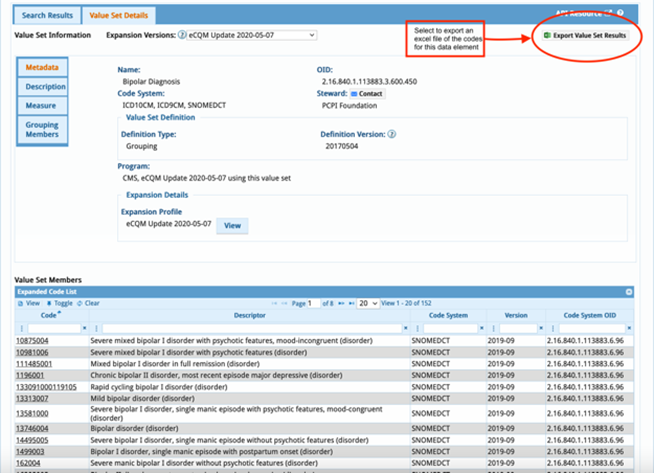Open code link 14495005
The height and width of the screenshot is (473, 654).
[x=32, y=440]
